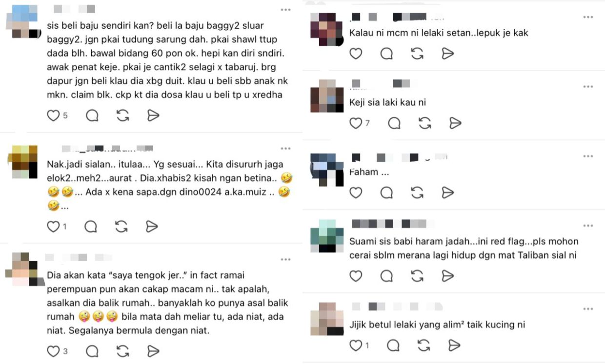
Task: Toggle like on 'Jijik betul lelaki' comment
Action: point(356,345)
